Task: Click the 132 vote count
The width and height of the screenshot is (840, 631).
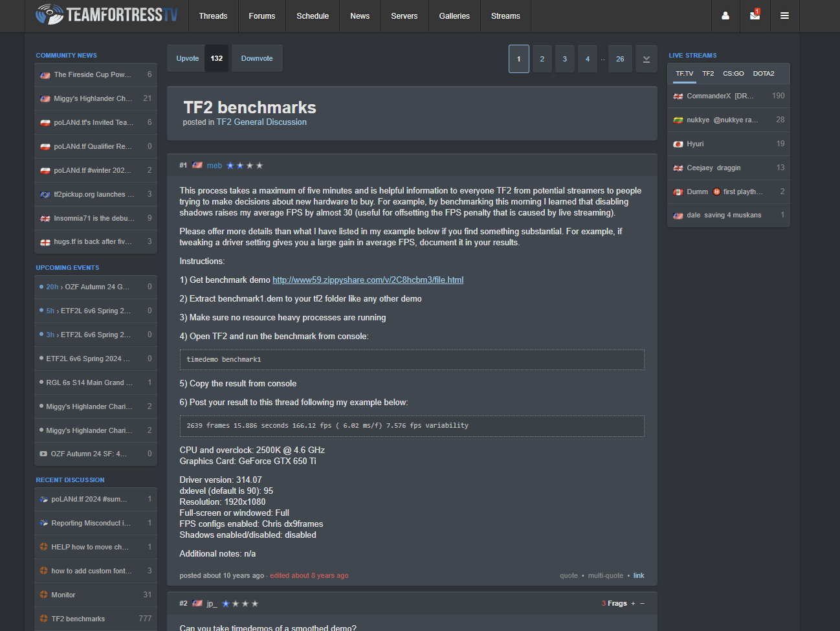Action: [217, 58]
